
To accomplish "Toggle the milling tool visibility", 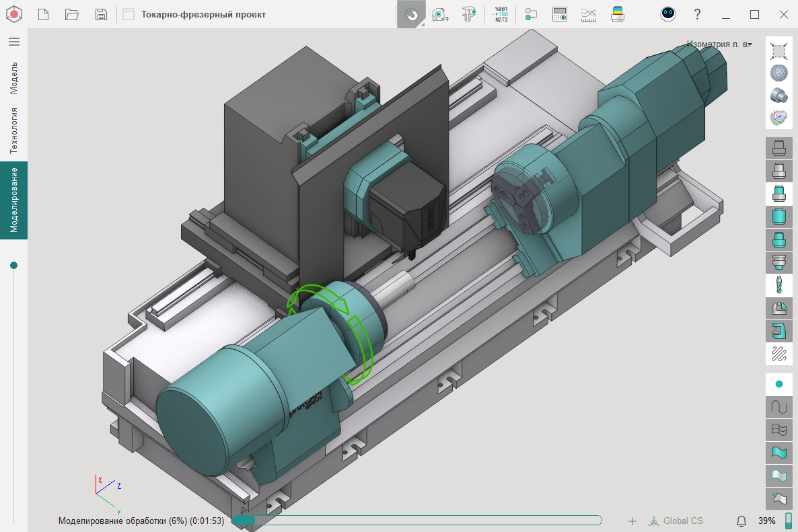I will [x=778, y=285].
